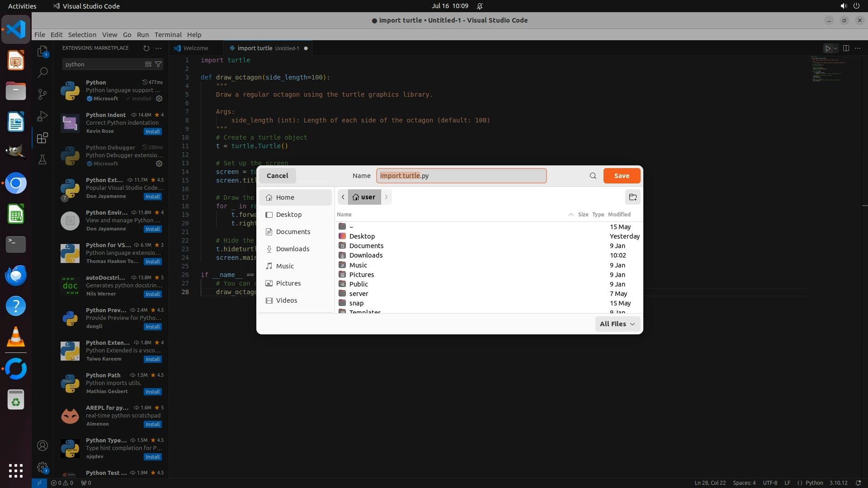The height and width of the screenshot is (488, 868).
Task: Open run button dropdown arrow
Action: point(836,48)
